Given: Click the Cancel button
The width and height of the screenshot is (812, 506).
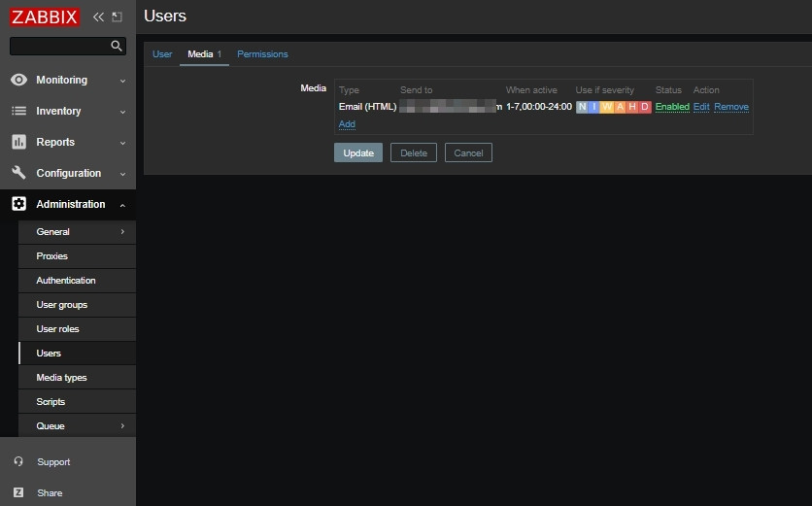Looking at the screenshot, I should pyautogui.click(x=469, y=152).
